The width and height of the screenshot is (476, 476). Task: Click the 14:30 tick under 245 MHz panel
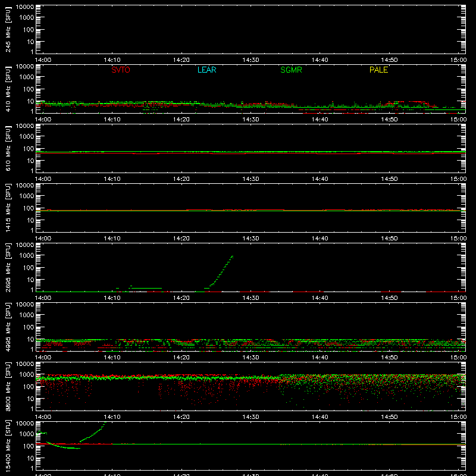(250, 60)
